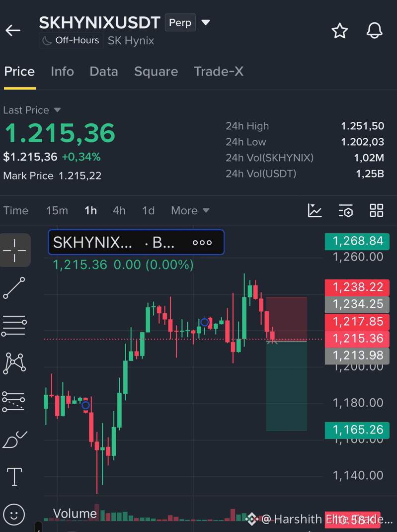Viewport: 397px width, 532px height.
Task: Click the SKHYNIX symbol legend box
Action: coord(136,242)
